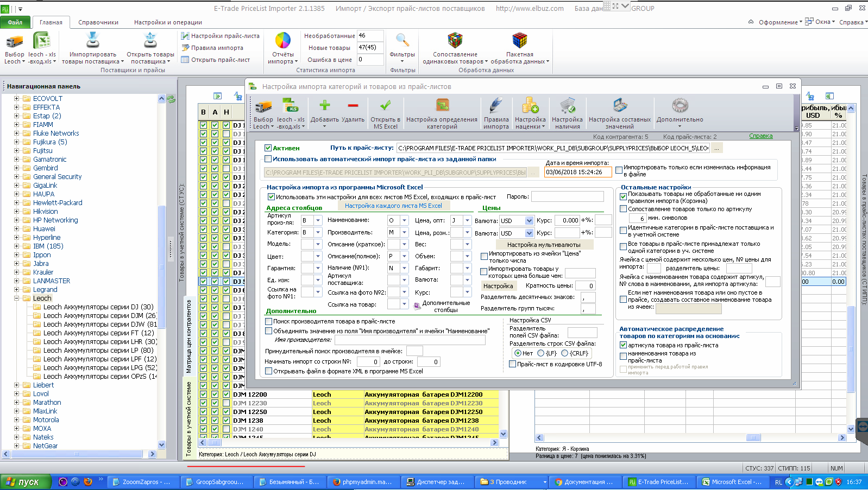Expand the IBM (185) tree node
The height and width of the screenshot is (490, 868).
tap(16, 246)
